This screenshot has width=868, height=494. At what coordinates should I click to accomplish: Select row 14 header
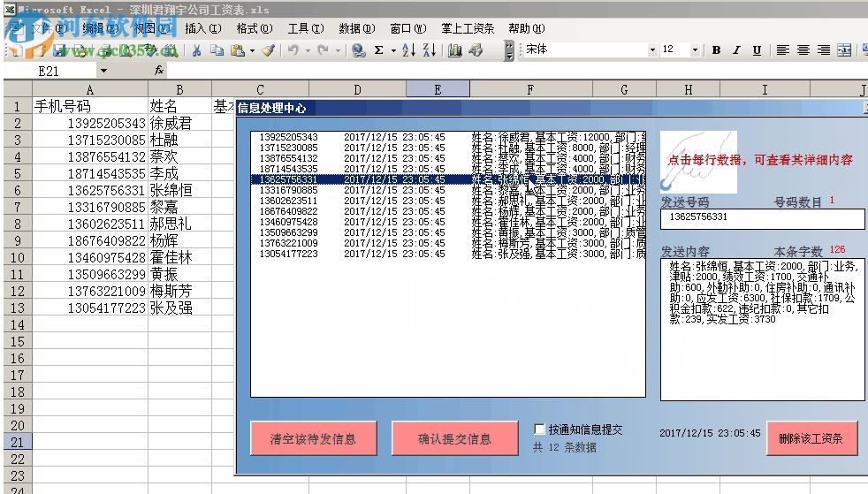(18, 324)
